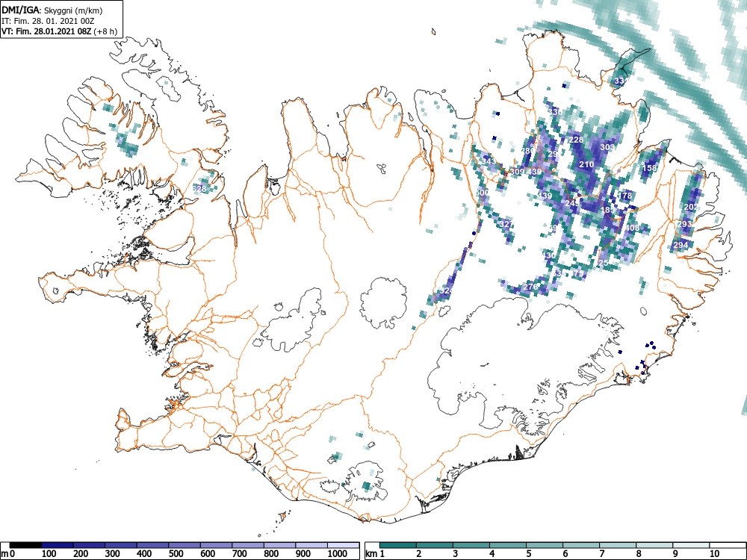Click the "6" tick label on the km legend
This screenshot has height=560, width=747.
pos(565,553)
